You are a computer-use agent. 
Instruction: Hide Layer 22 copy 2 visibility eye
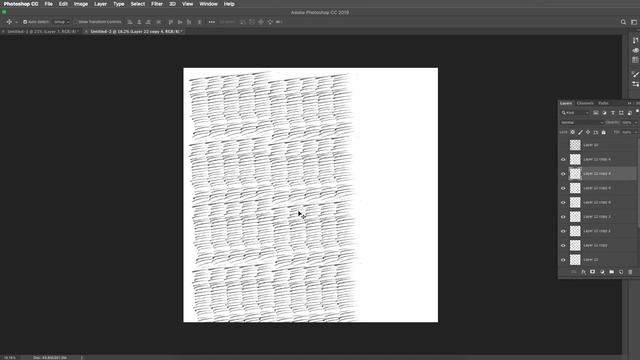[x=563, y=231]
